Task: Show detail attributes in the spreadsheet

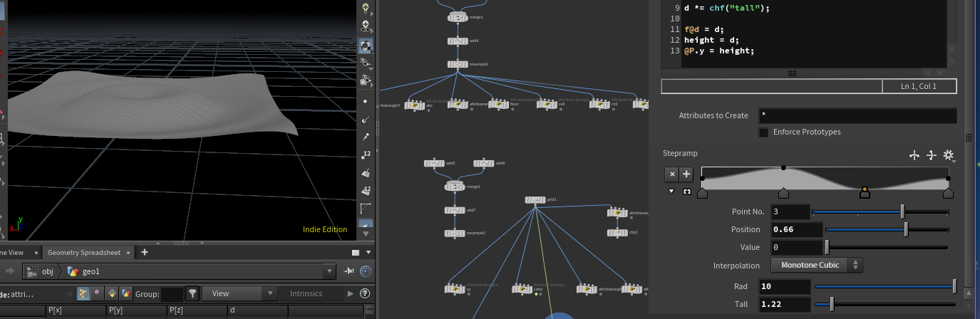Action: 125,293
